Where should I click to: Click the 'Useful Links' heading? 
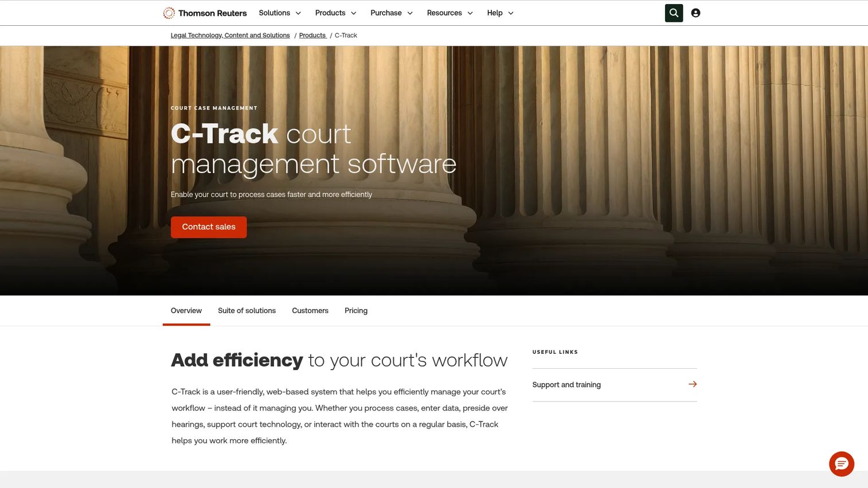point(555,352)
